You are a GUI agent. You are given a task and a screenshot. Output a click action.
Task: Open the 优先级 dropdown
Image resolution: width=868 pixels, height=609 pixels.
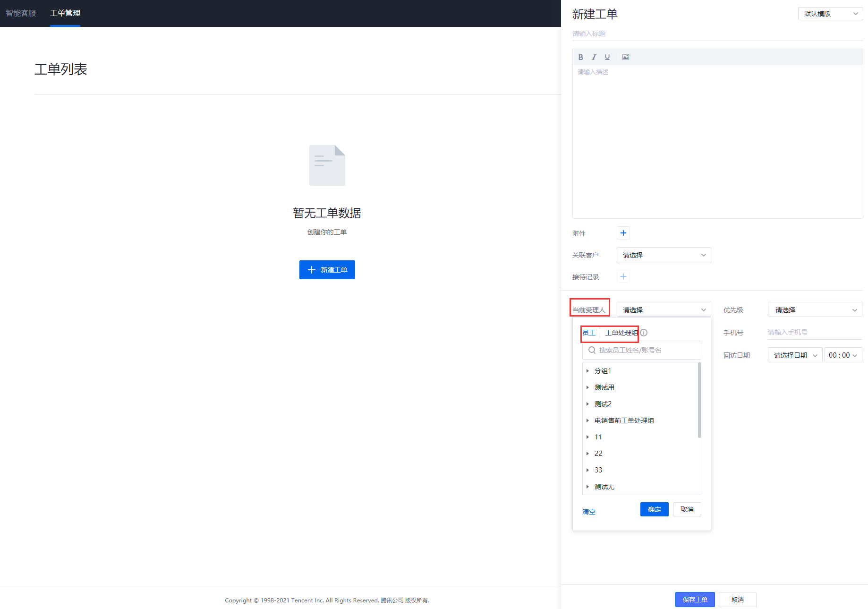pos(815,310)
